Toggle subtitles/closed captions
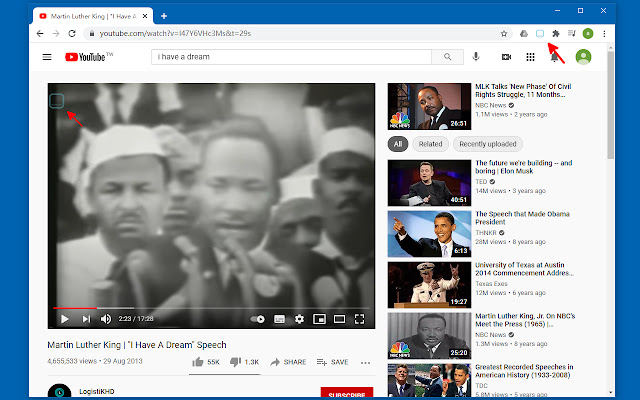This screenshot has width=640, height=400. point(279,319)
